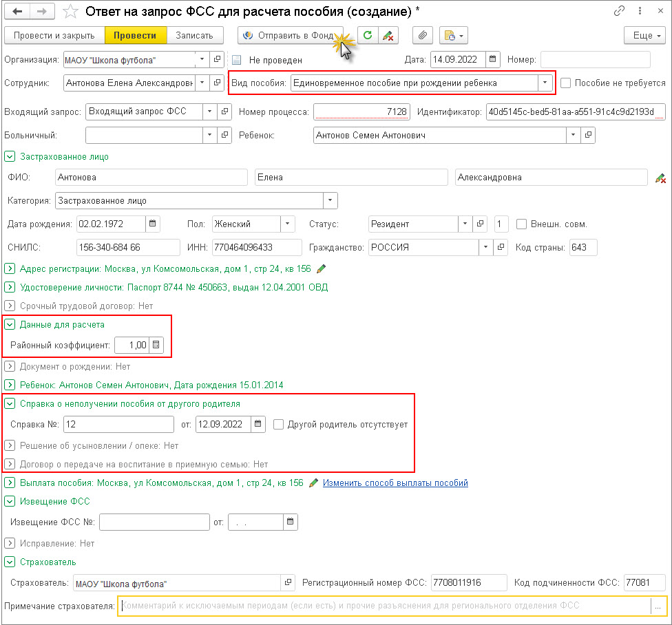This screenshot has width=672, height=625.
Task: Click Записать button
Action: point(195,35)
